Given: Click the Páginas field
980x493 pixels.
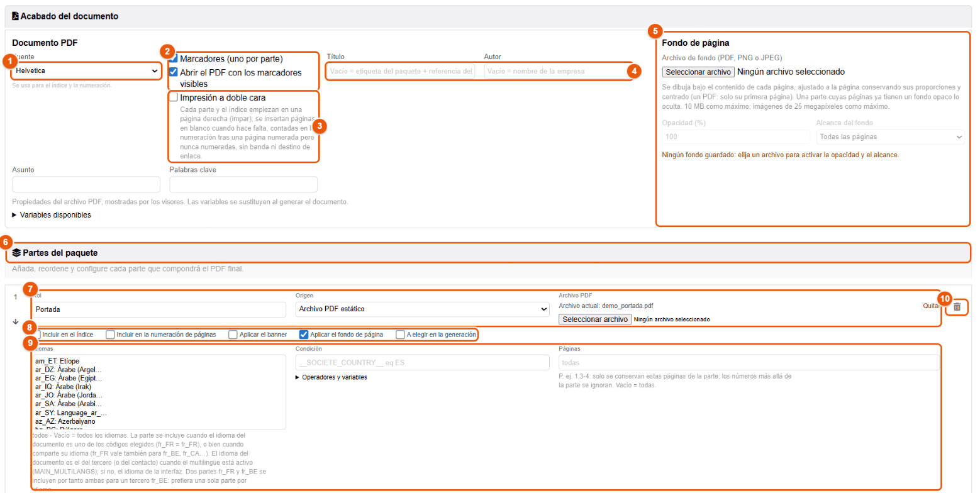Looking at the screenshot, I should 749,363.
